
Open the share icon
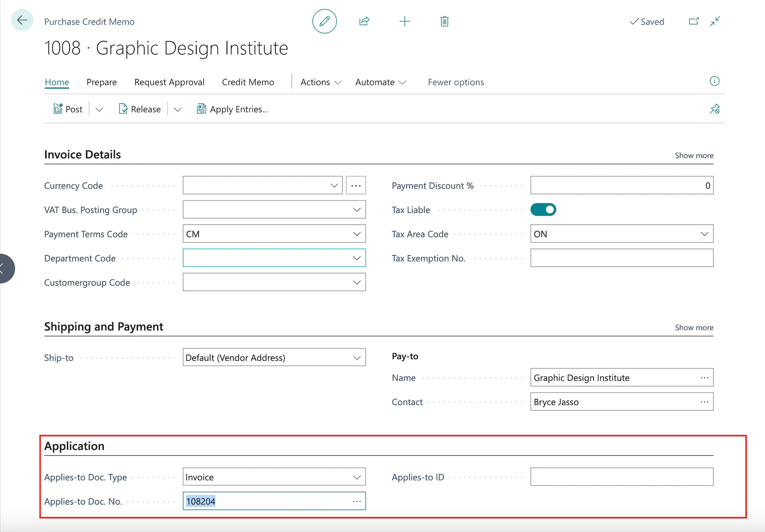[x=364, y=21]
